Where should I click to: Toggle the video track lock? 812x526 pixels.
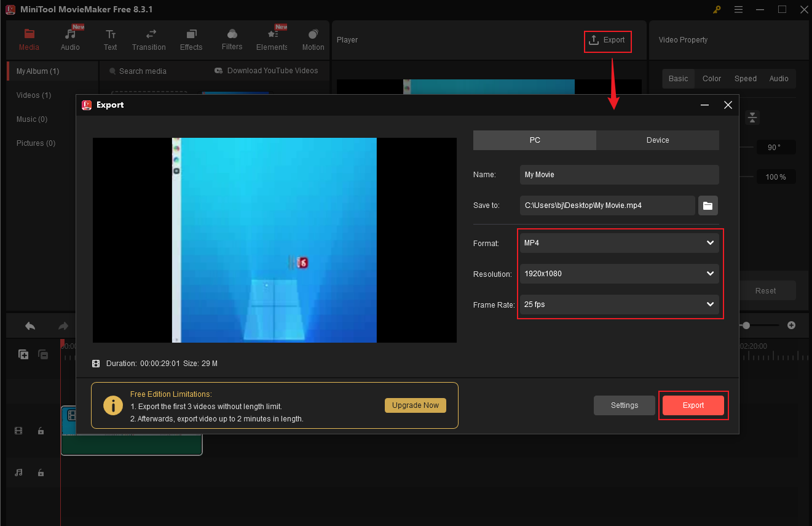[41, 431]
